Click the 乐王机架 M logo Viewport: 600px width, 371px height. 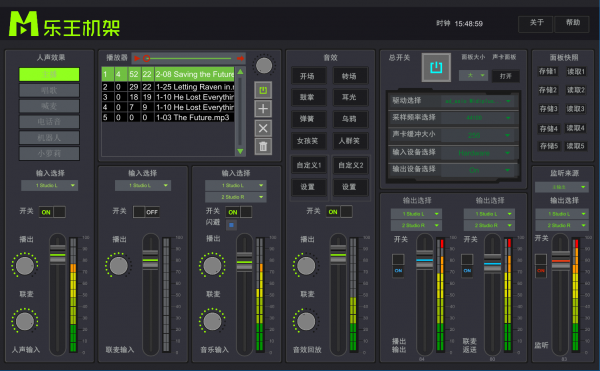coord(24,24)
